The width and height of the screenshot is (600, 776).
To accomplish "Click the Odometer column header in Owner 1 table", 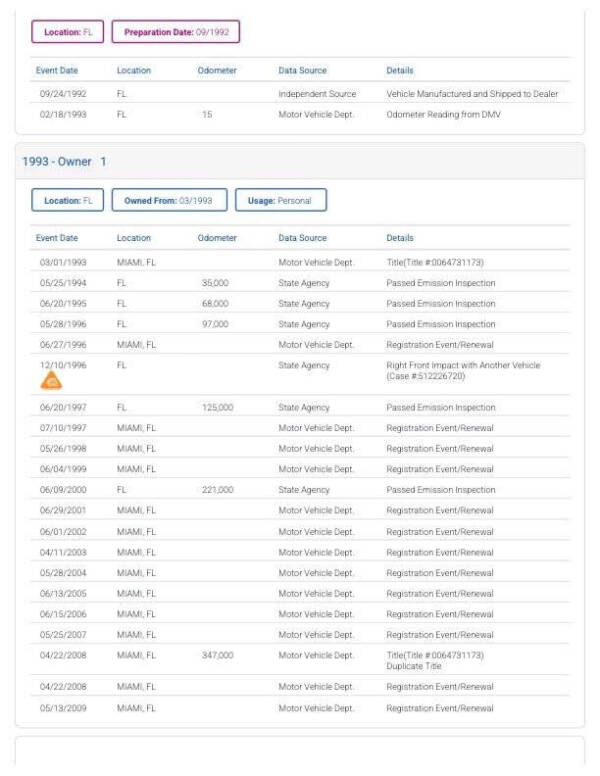I will (x=217, y=238).
